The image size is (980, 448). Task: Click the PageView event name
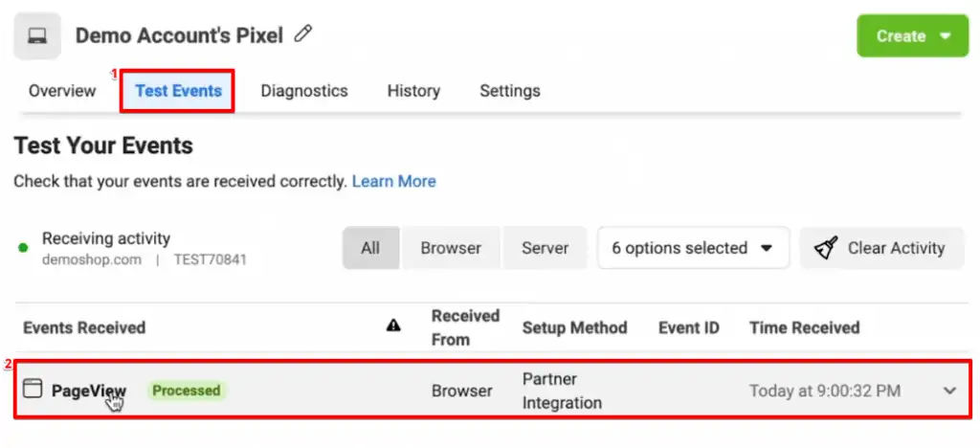pyautogui.click(x=89, y=392)
